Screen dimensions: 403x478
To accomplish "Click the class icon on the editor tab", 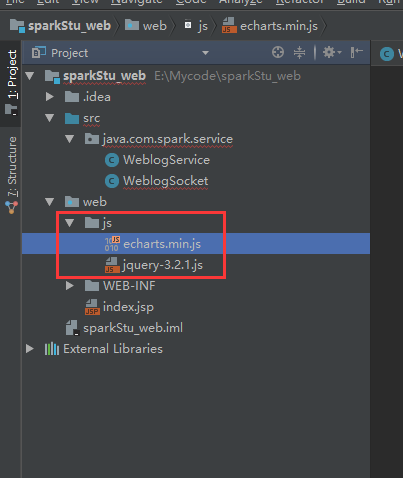I will (x=387, y=54).
